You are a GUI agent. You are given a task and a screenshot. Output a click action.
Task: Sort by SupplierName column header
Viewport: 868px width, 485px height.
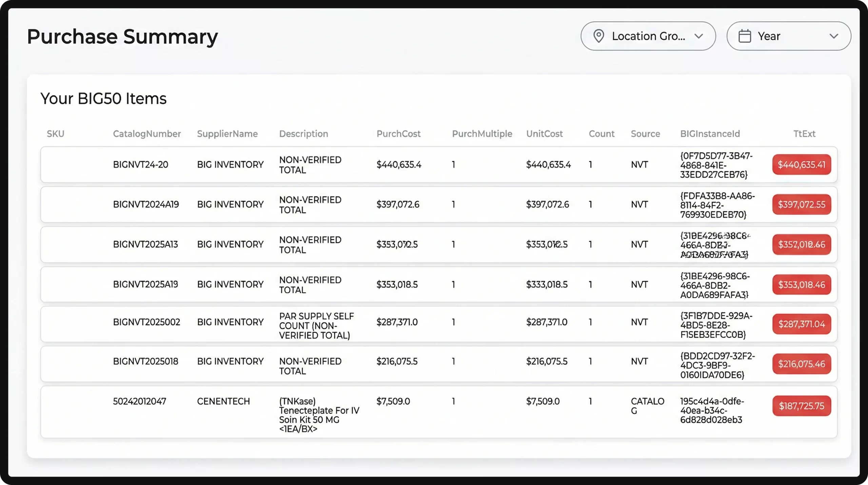[227, 134]
